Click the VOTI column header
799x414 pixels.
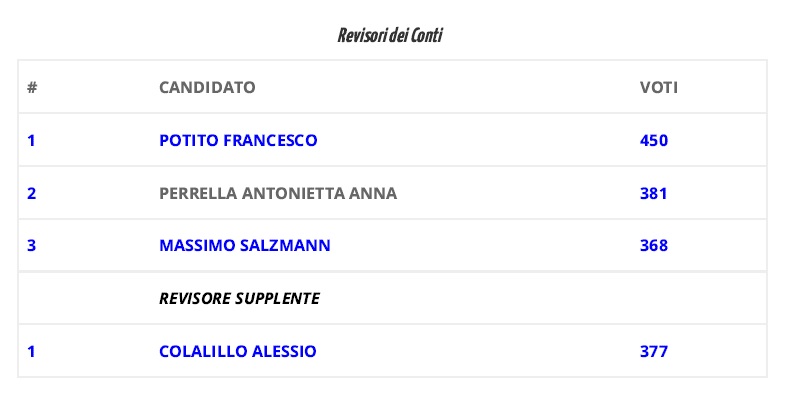(659, 87)
